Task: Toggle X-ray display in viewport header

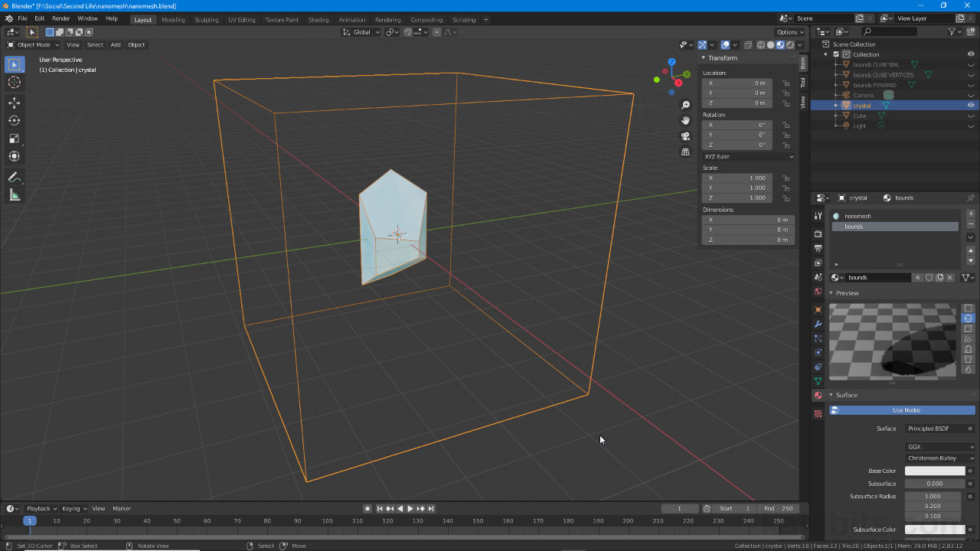Action: pyautogui.click(x=748, y=44)
